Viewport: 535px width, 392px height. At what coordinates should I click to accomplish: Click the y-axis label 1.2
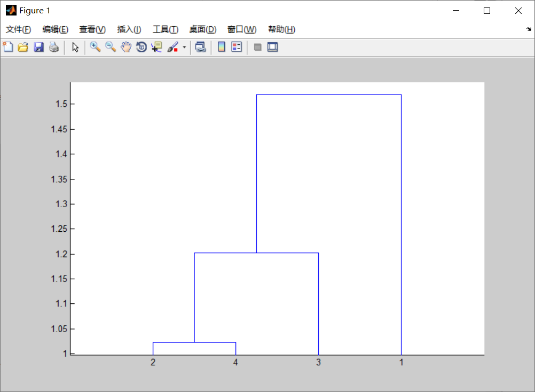[61, 254]
